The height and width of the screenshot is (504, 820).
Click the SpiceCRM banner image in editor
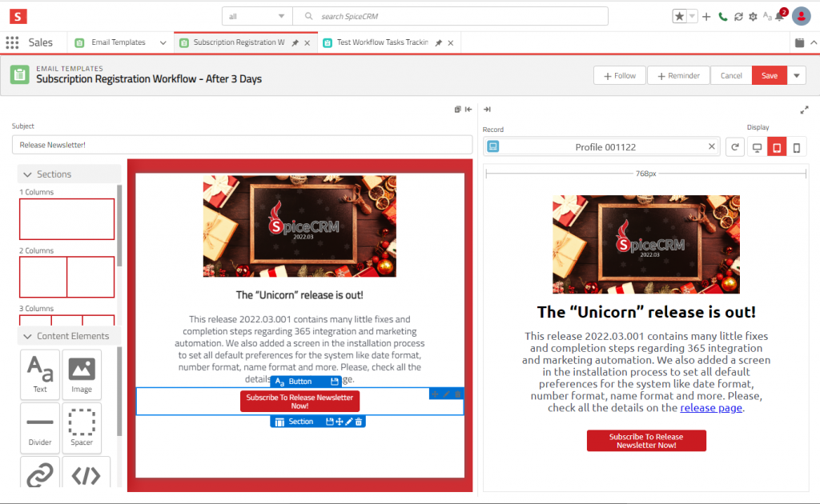tap(299, 226)
